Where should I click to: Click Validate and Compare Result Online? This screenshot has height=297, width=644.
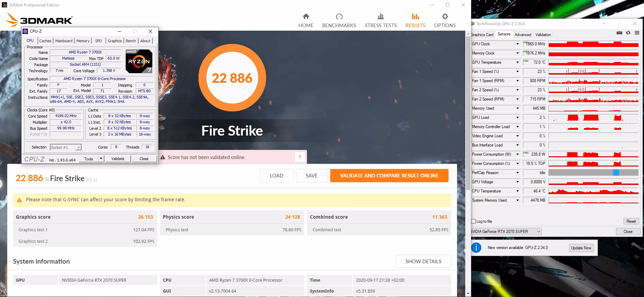(389, 176)
